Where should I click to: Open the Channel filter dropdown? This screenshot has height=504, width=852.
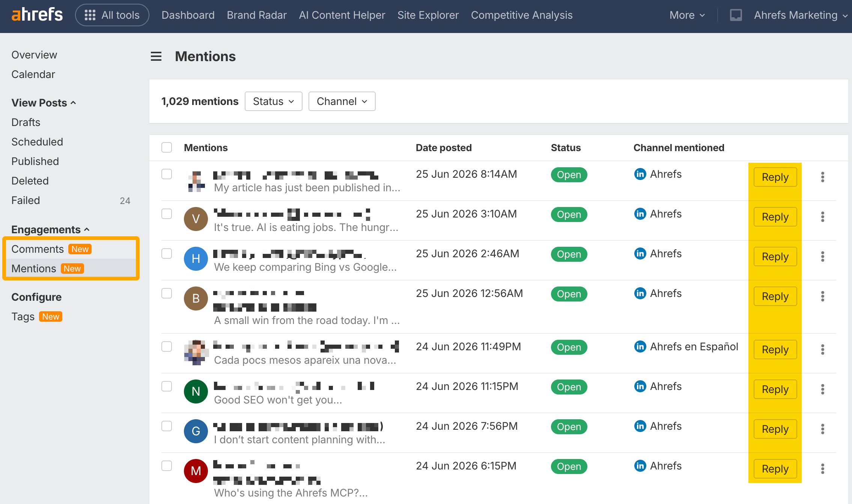tap(342, 101)
